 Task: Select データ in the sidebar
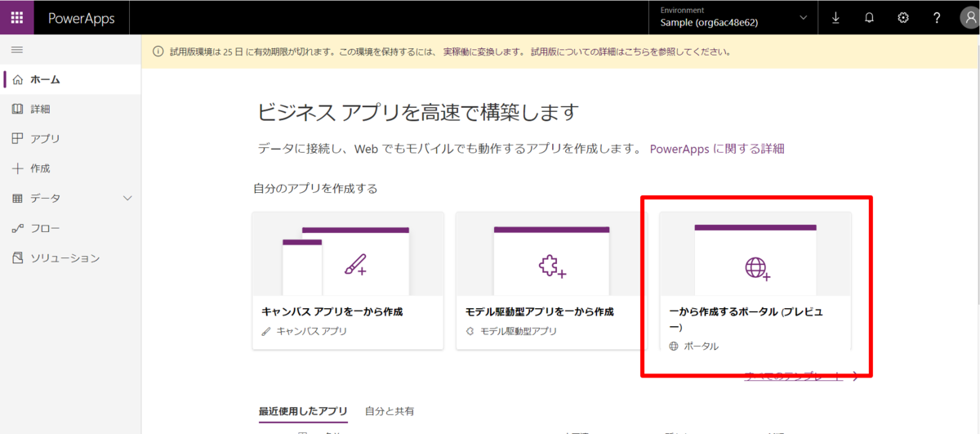coord(70,198)
